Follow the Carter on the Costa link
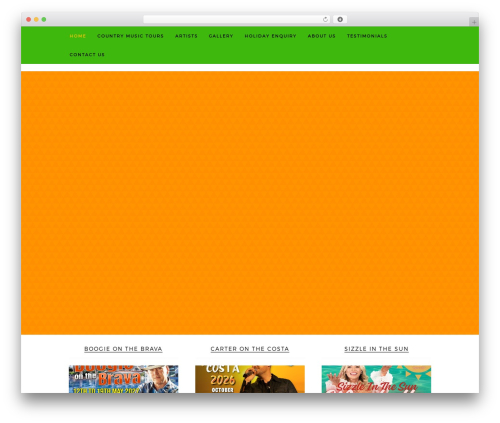Screen dimensions: 500x423 click(x=250, y=349)
